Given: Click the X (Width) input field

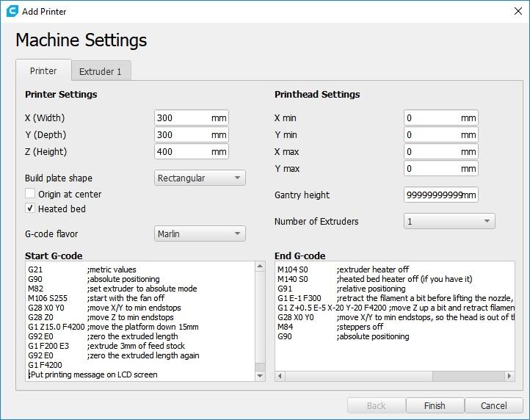Looking at the screenshot, I should [x=184, y=117].
